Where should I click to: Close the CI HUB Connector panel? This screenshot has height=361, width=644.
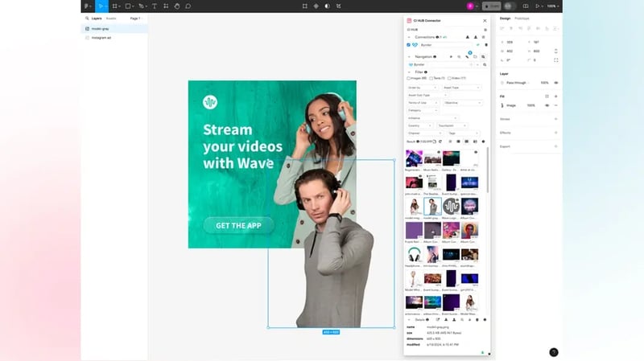(x=485, y=21)
